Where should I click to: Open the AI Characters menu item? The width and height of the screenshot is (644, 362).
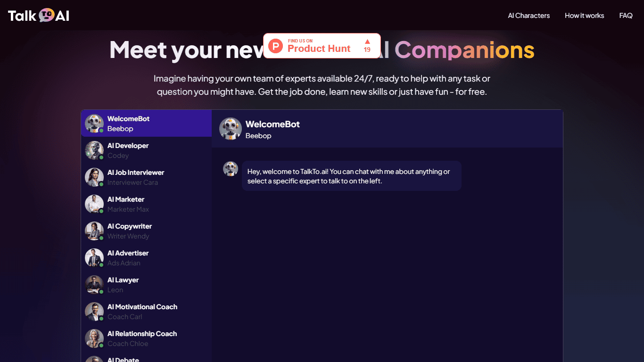(528, 16)
